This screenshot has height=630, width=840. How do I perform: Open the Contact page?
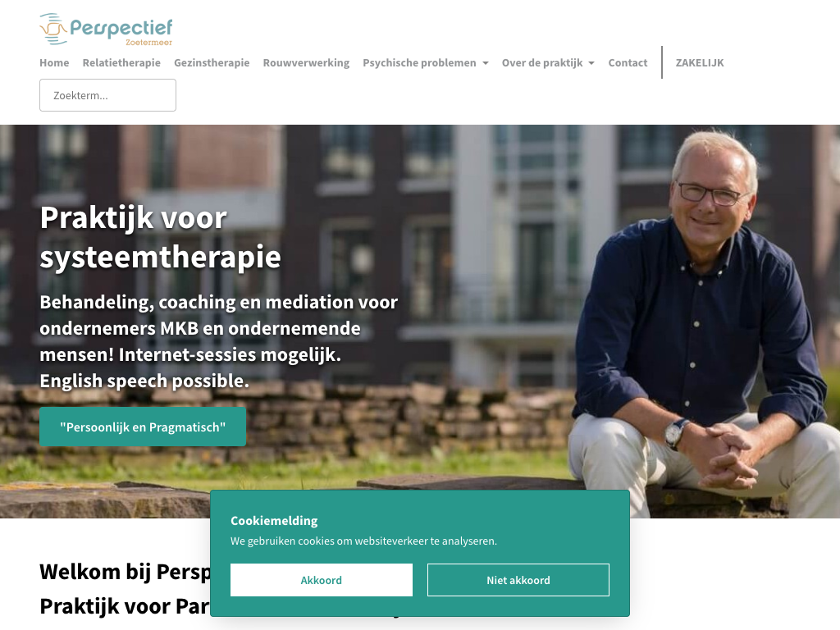(x=628, y=62)
